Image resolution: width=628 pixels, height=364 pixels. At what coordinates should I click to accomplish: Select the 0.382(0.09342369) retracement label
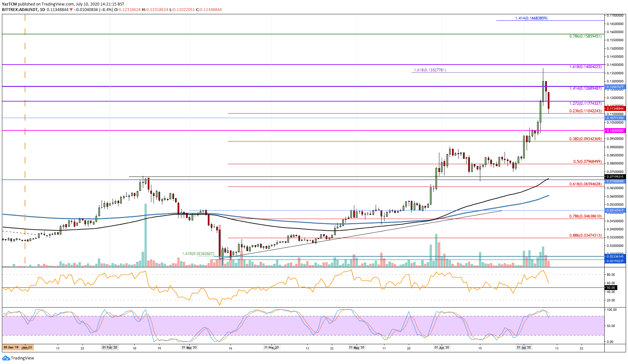point(585,139)
